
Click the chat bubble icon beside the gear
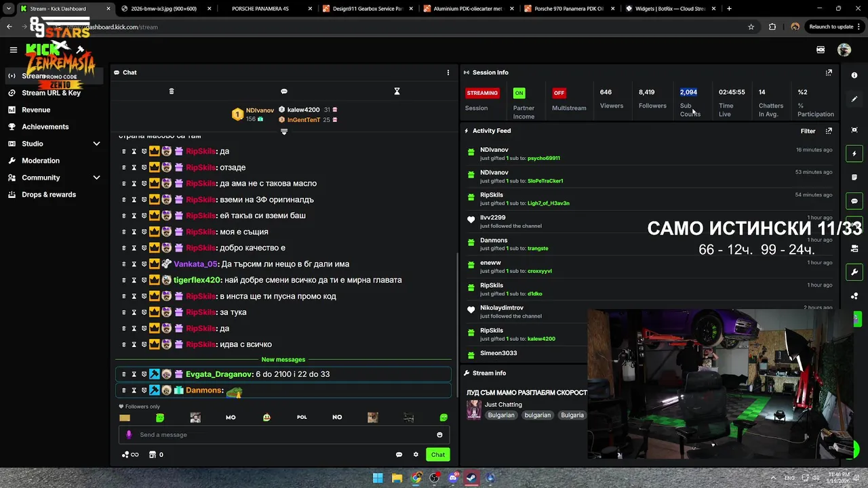pyautogui.click(x=399, y=455)
